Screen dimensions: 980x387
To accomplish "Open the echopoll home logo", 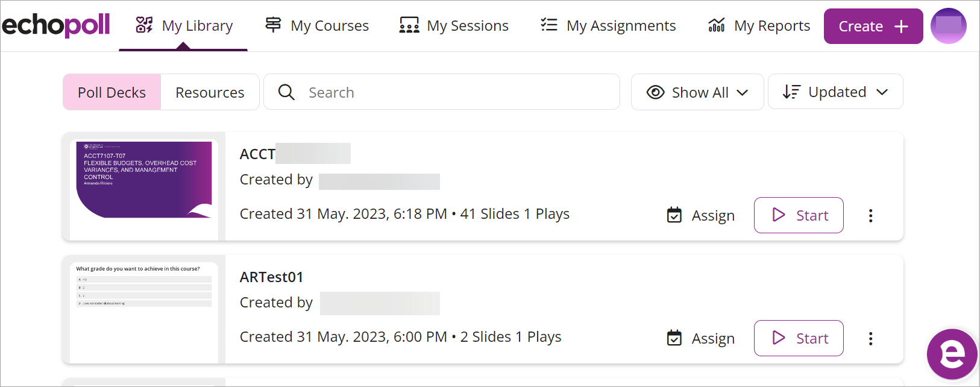I will (55, 25).
